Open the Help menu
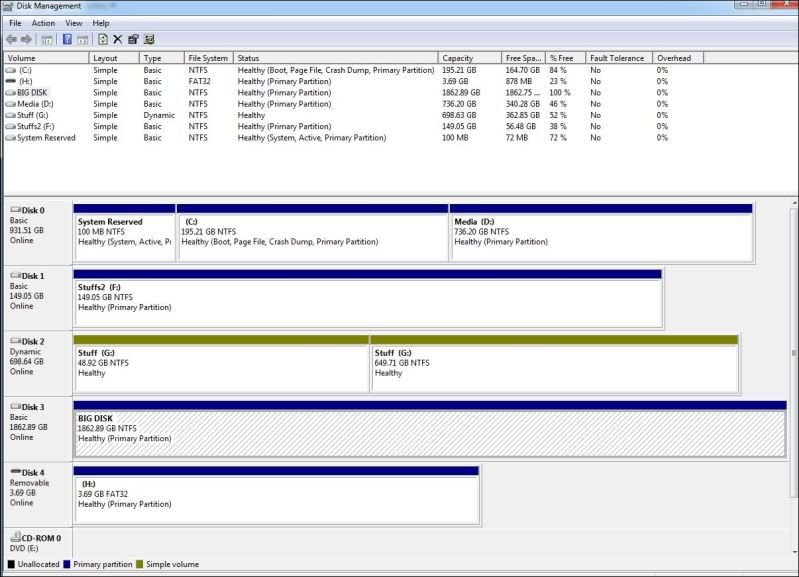The width and height of the screenshot is (799, 577). [x=101, y=23]
